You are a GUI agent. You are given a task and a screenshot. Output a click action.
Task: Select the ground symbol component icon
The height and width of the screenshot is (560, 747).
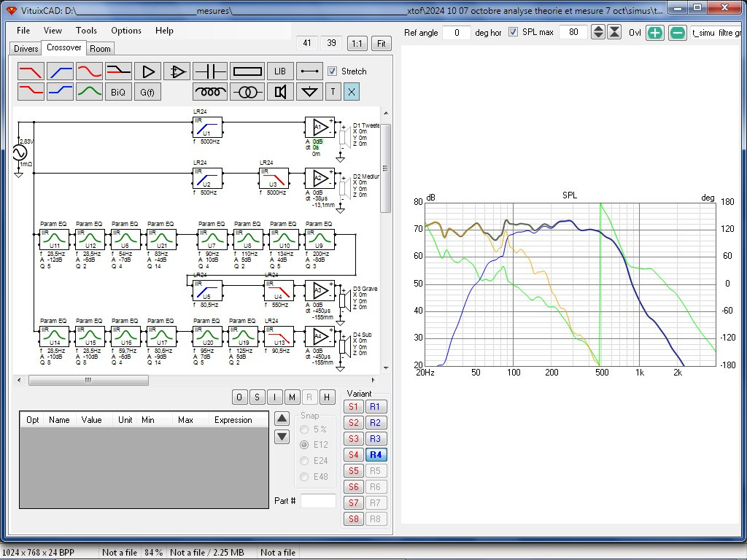pyautogui.click(x=309, y=91)
